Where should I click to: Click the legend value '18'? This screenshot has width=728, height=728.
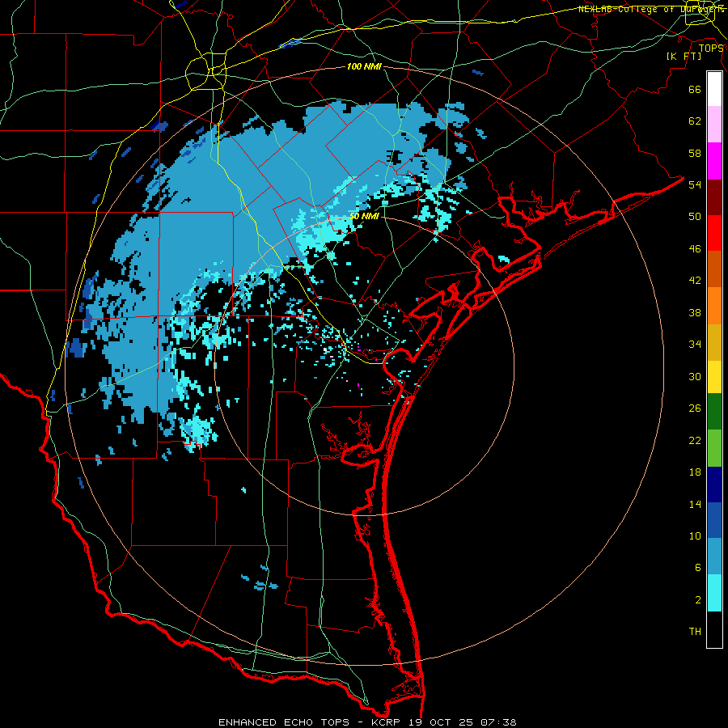tap(695, 472)
